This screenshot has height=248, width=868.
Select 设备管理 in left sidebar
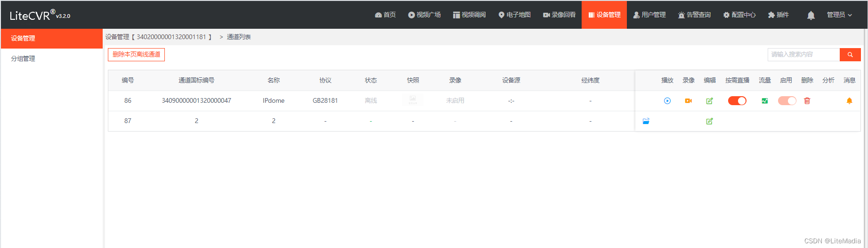point(52,39)
